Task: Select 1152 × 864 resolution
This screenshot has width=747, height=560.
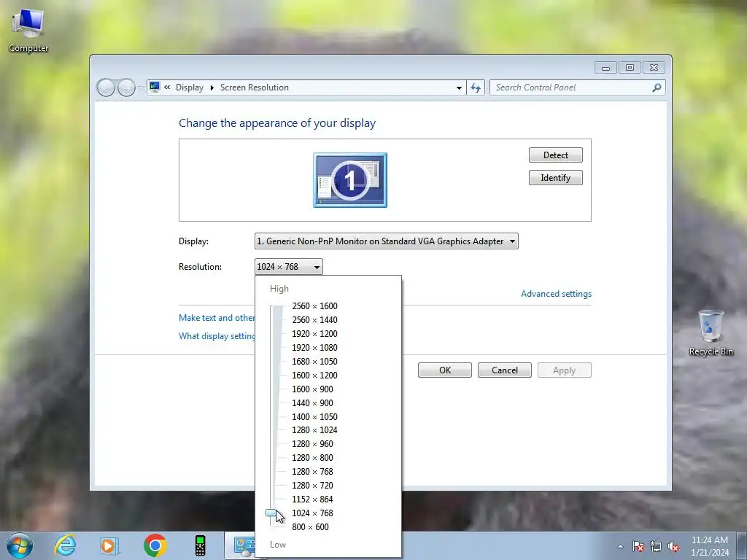Action: (312, 499)
